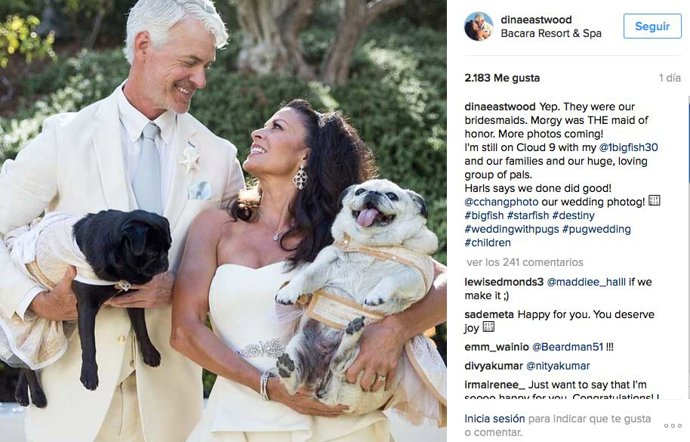View the 2.183 Me gusta likes

502,78
